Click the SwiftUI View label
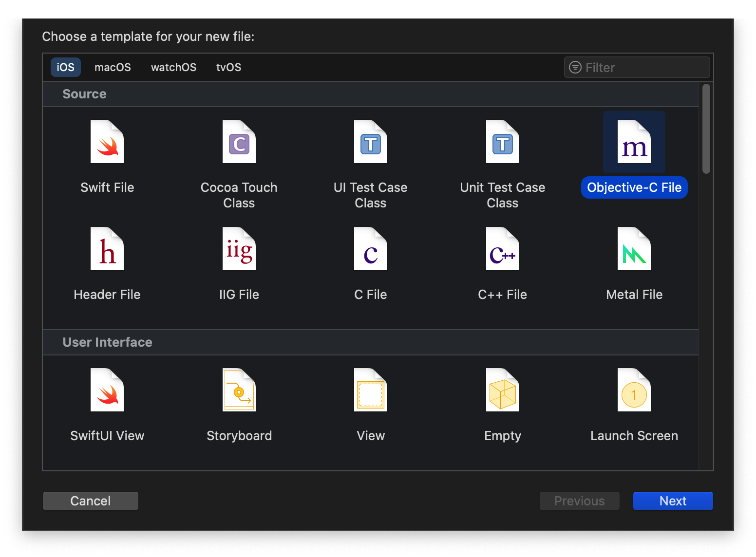Image resolution: width=756 pixels, height=557 pixels. [x=107, y=436]
